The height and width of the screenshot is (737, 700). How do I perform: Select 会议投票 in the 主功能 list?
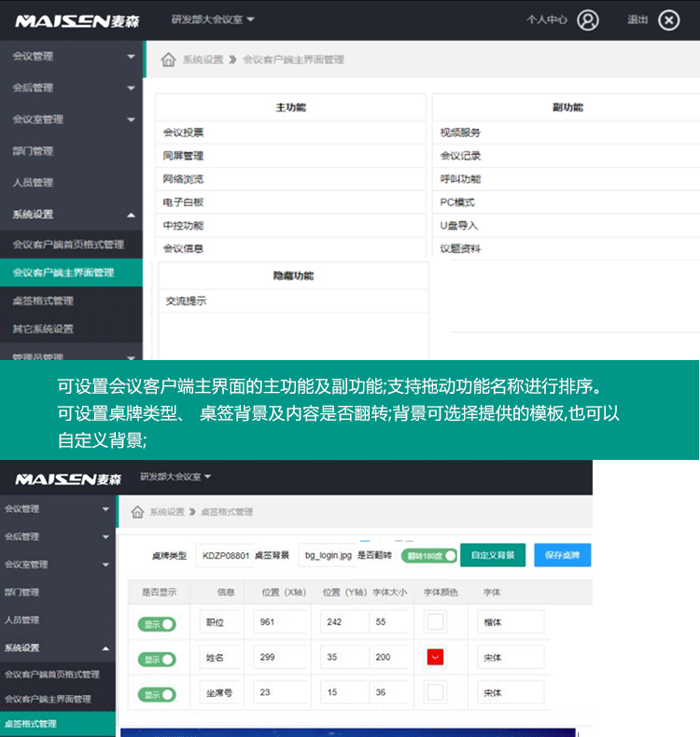(184, 132)
